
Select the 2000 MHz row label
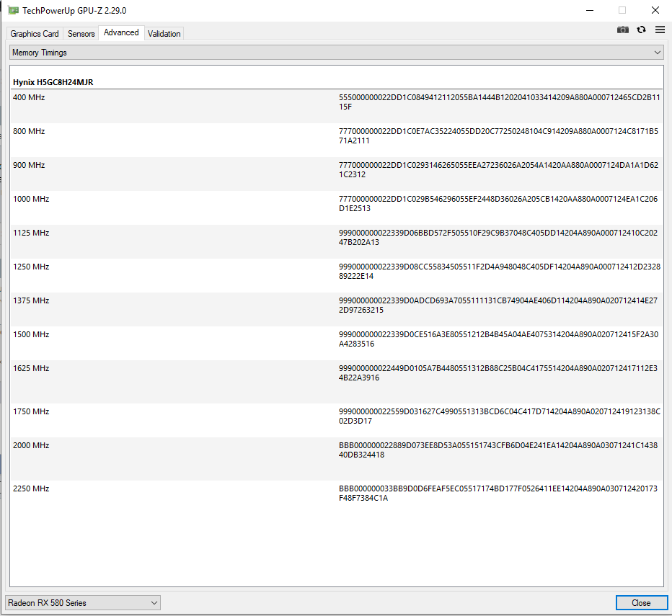(x=31, y=445)
